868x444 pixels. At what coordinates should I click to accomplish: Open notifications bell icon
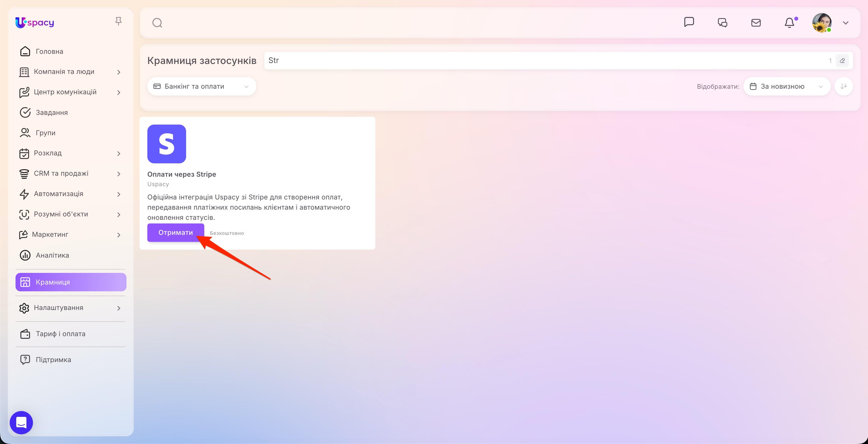tap(789, 23)
